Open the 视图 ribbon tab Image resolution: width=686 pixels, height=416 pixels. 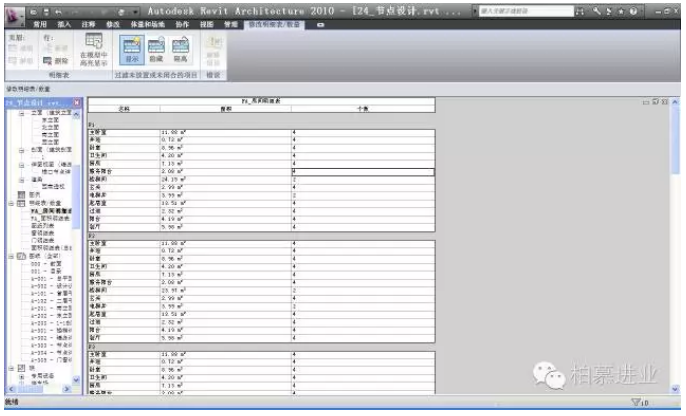click(x=205, y=22)
